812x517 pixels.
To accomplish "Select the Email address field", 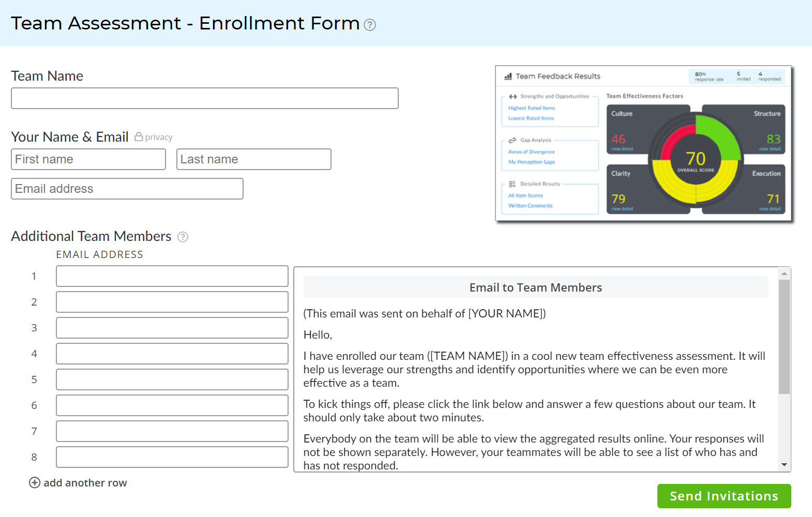I will point(127,189).
